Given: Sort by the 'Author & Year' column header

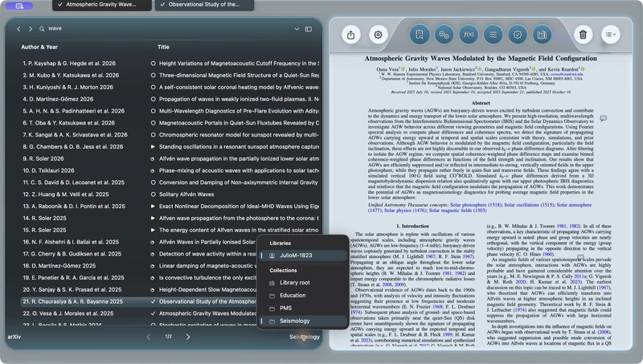Looking at the screenshot, I should click(39, 47).
